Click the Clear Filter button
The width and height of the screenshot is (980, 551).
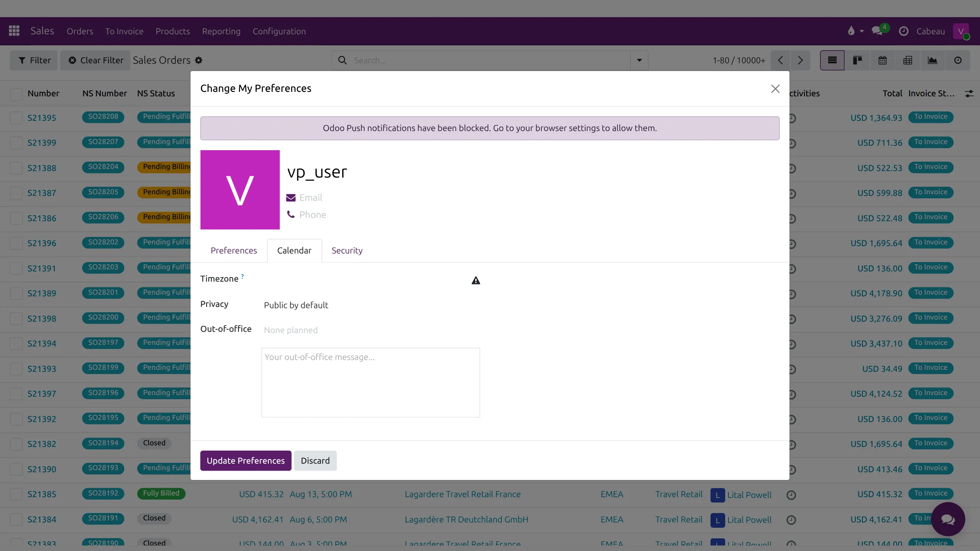(96, 60)
